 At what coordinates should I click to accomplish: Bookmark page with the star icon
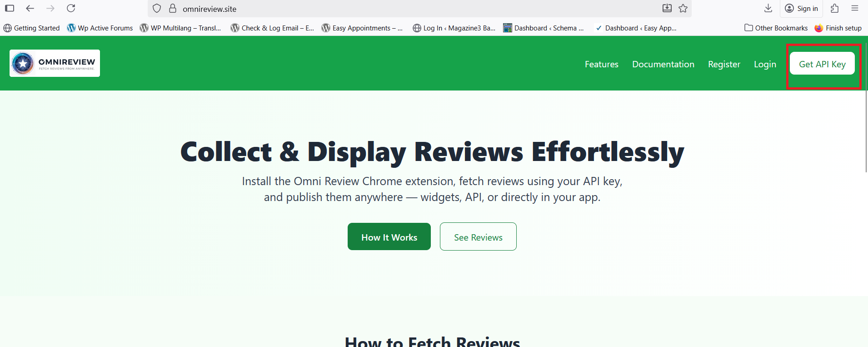click(x=683, y=8)
